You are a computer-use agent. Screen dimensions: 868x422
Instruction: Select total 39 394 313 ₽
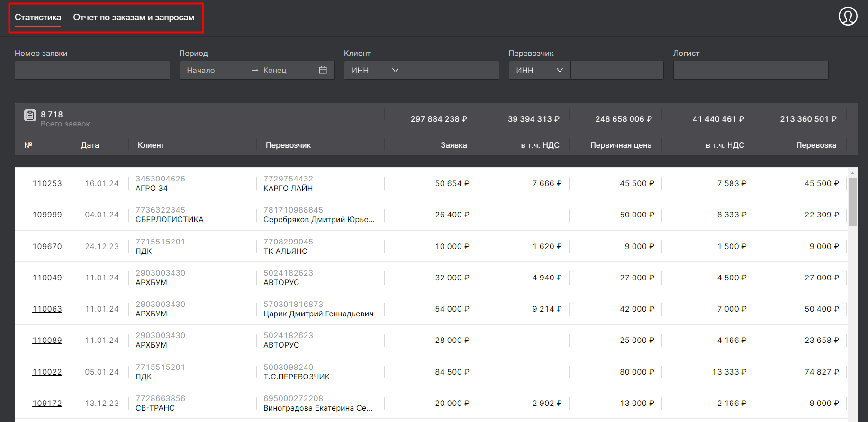pos(533,119)
